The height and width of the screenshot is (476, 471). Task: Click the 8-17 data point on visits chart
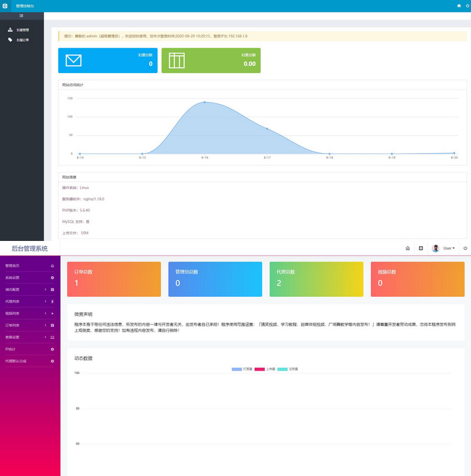pos(267,128)
